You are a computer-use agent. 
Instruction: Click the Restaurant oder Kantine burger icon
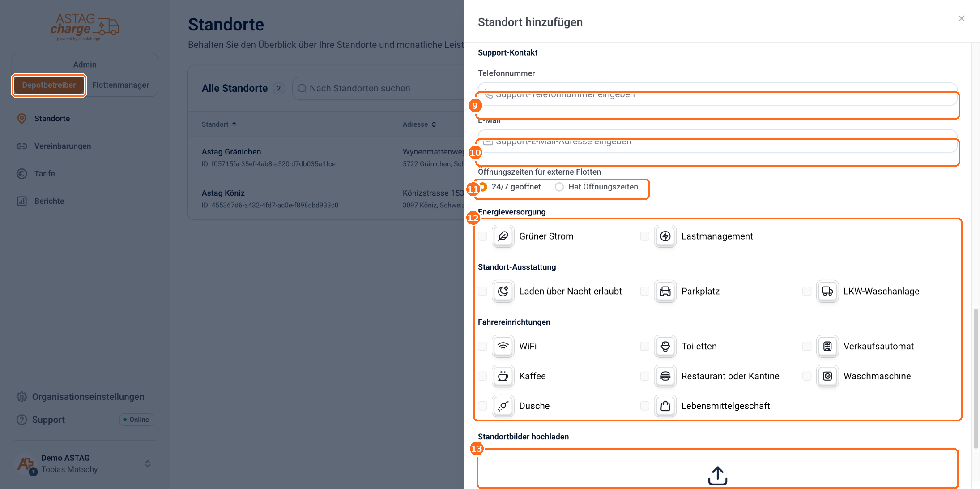point(665,376)
